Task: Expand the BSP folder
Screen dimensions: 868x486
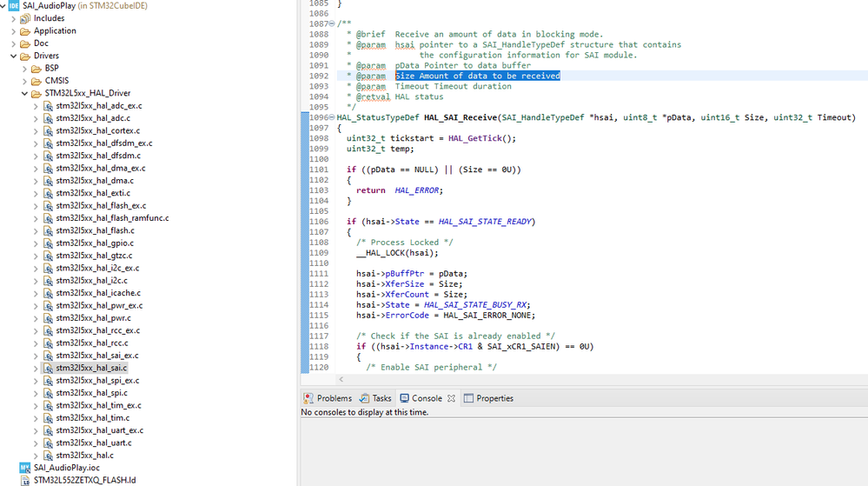Action: (25, 68)
